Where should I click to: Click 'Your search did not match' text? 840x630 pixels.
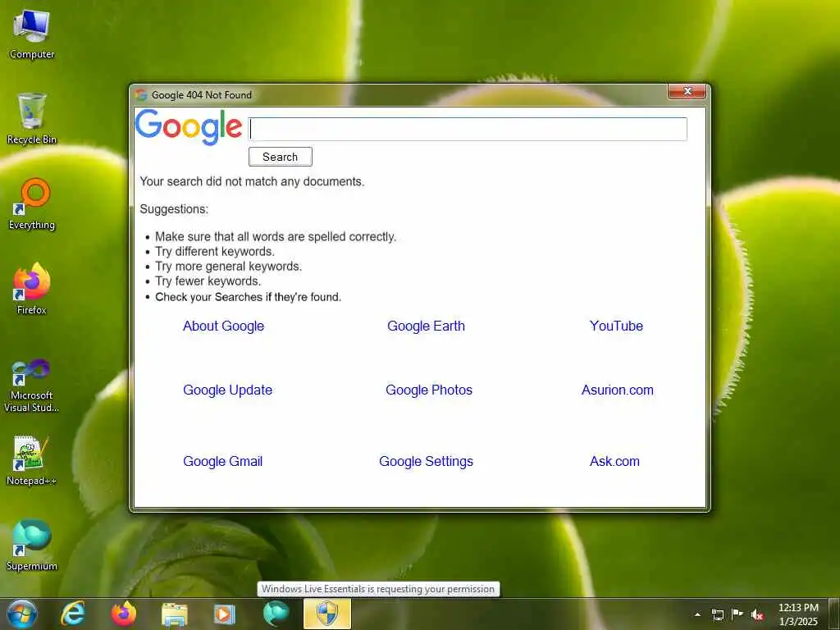[252, 181]
